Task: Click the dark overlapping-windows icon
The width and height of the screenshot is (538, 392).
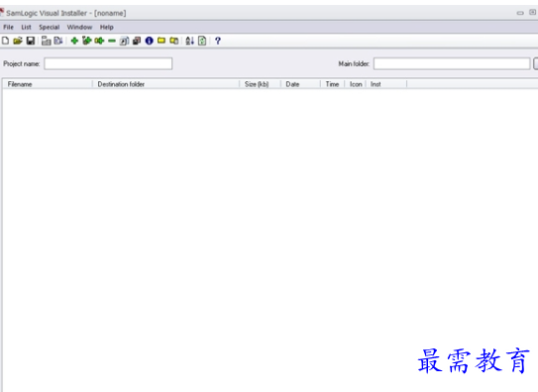Action: 137,41
